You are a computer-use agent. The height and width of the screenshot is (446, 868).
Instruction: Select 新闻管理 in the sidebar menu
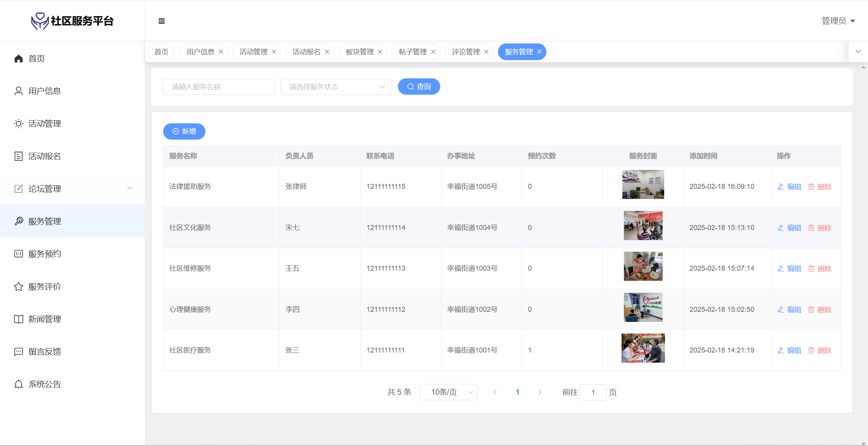click(45, 319)
